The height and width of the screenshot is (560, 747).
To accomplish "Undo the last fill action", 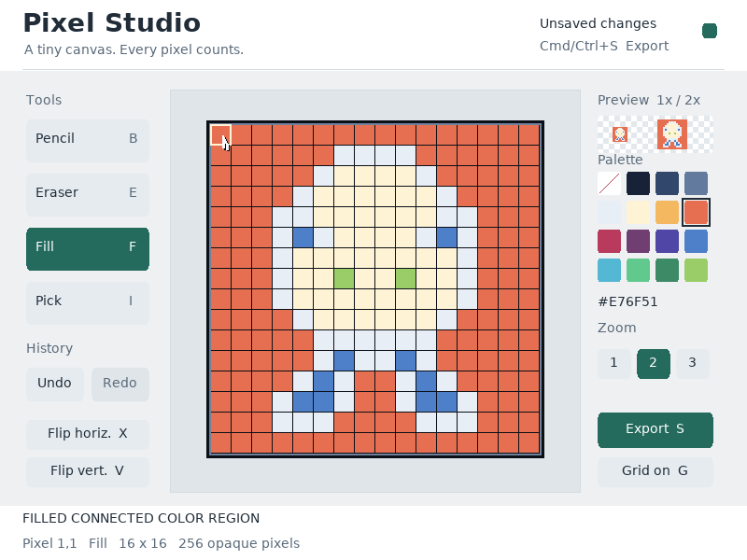I will click(x=55, y=384).
